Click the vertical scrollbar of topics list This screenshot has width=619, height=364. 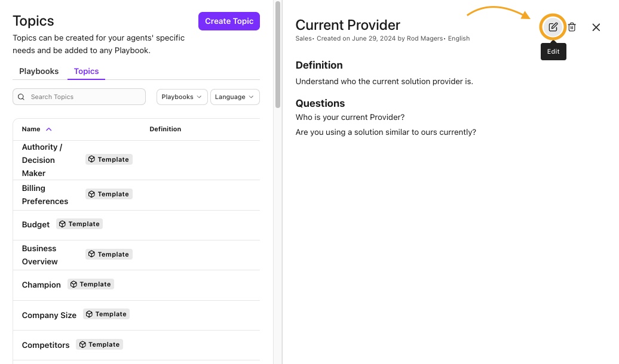(x=278, y=54)
